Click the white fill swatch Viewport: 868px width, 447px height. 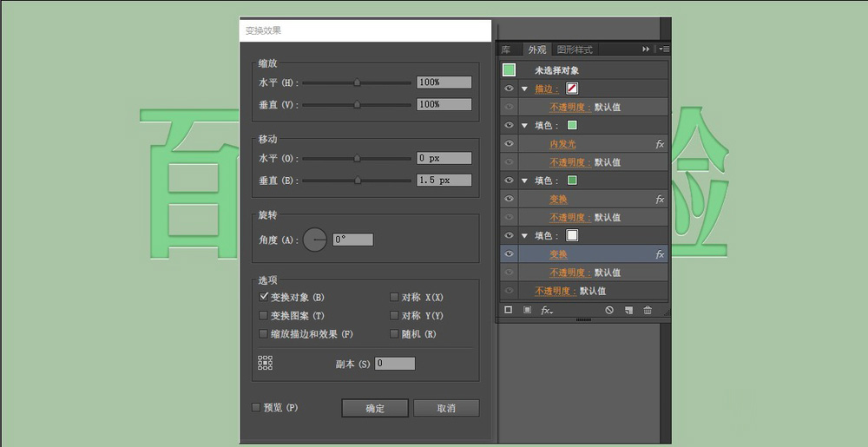pyautogui.click(x=572, y=236)
